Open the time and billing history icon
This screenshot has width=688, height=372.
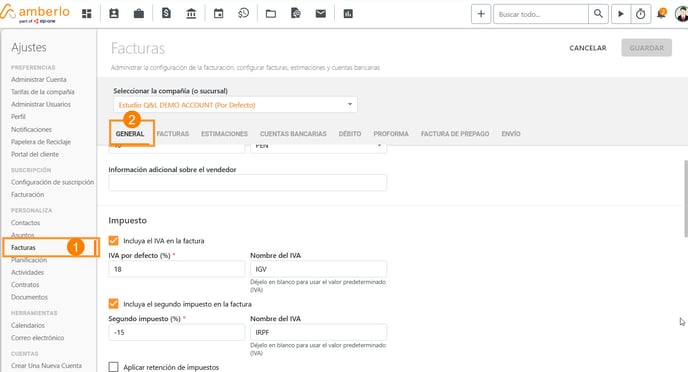tap(244, 14)
